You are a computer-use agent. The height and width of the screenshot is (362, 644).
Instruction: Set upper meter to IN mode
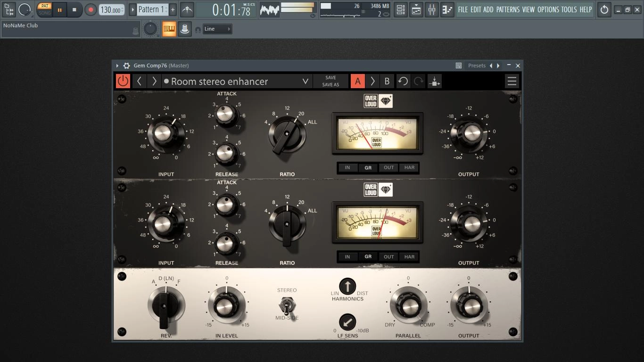(x=347, y=167)
